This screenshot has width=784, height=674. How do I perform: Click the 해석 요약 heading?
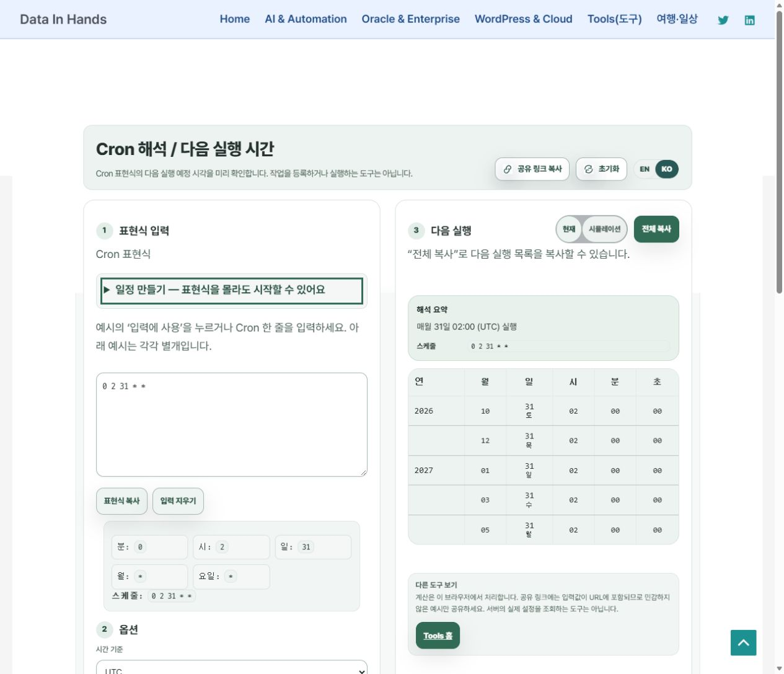[x=432, y=309]
